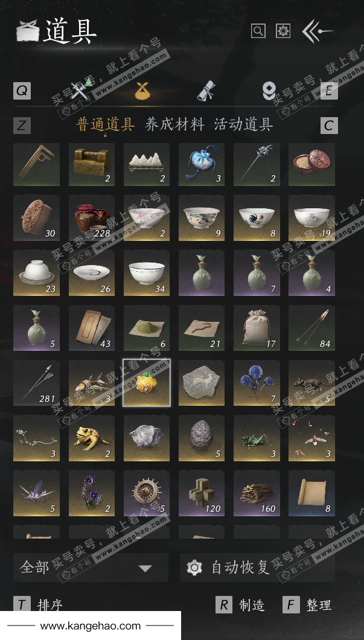
Task: Go back using the arrow icon
Action: tap(318, 31)
